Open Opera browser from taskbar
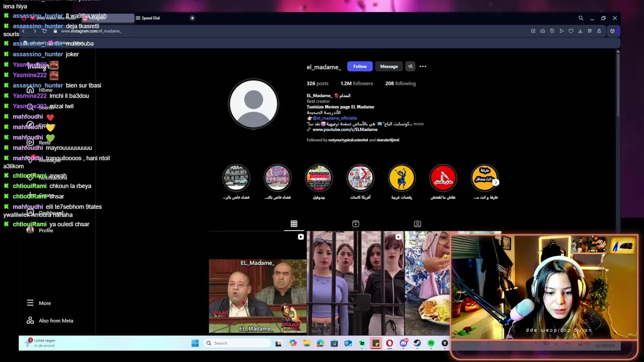The height and width of the screenshot is (362, 644). tap(389, 343)
